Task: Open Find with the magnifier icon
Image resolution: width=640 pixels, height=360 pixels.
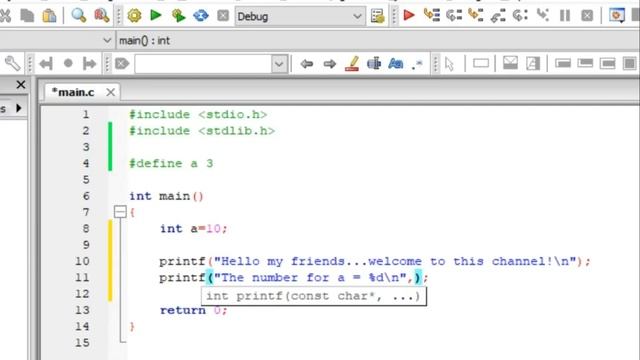Action: [78, 16]
